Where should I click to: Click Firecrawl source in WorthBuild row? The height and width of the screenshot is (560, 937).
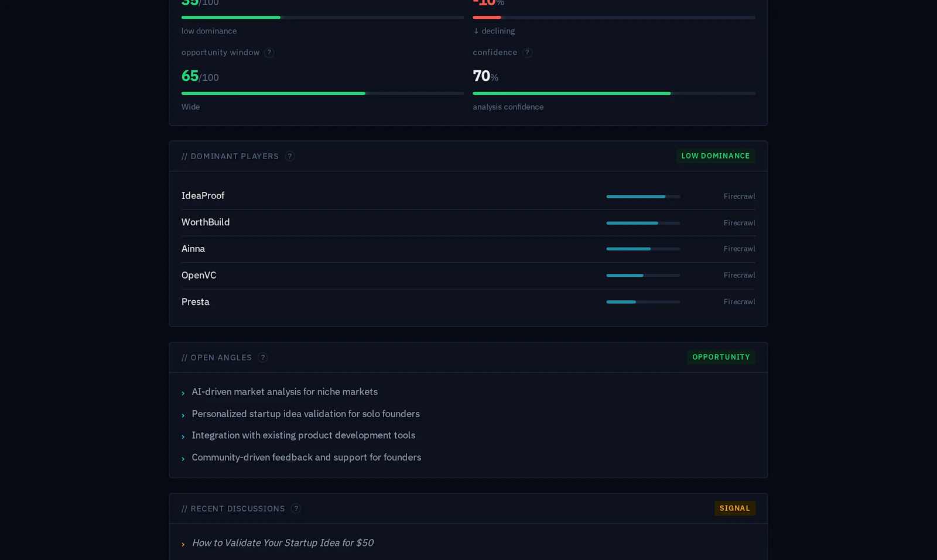739,223
